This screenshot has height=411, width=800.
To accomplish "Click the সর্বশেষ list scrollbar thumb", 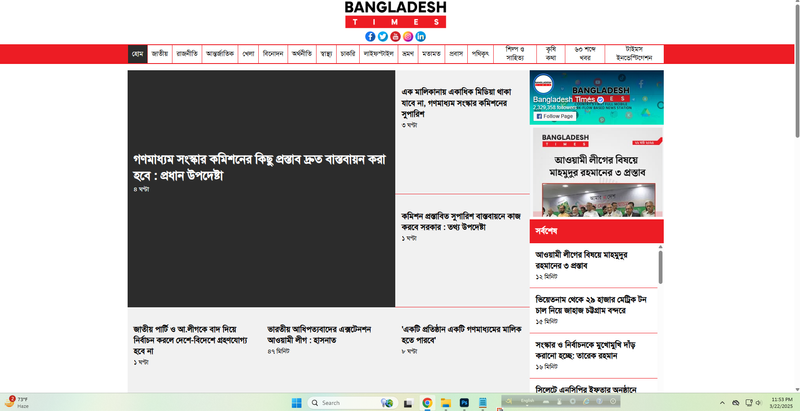I will click(x=660, y=267).
